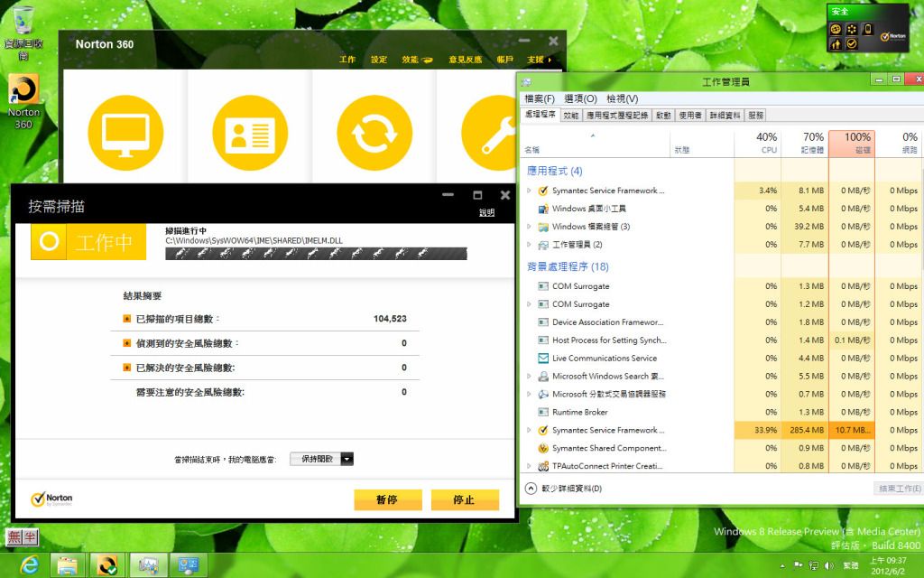Sort processes by the CPU column header
924x578 pixels.
[758, 144]
